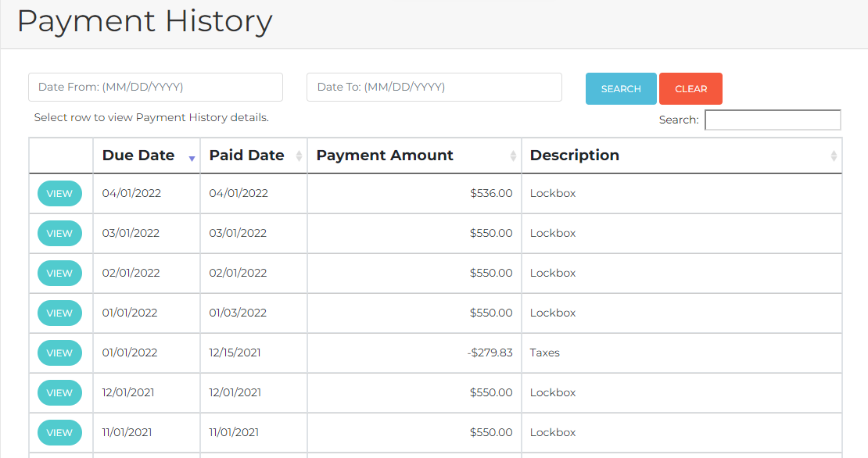Open VIEW for the 12/01/2021 payment
The height and width of the screenshot is (458, 868).
[x=59, y=393]
